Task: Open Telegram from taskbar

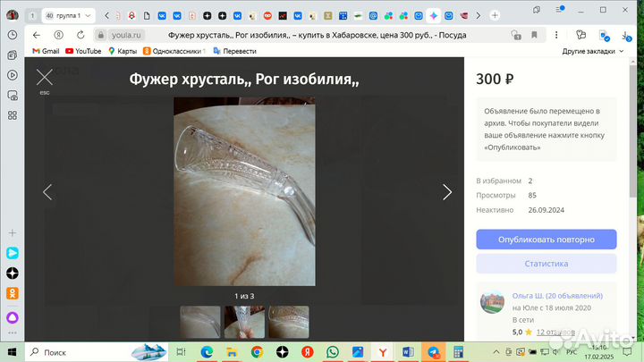Action: pos(433,352)
